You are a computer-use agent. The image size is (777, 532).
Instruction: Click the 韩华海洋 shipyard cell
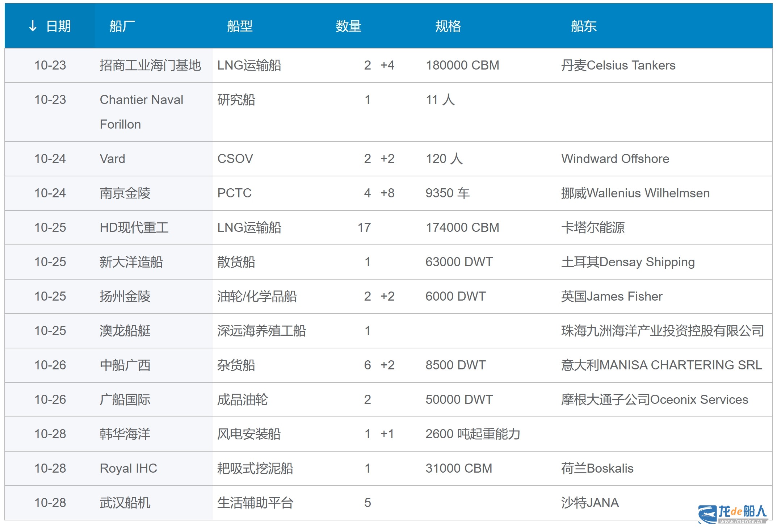pyautogui.click(x=125, y=434)
